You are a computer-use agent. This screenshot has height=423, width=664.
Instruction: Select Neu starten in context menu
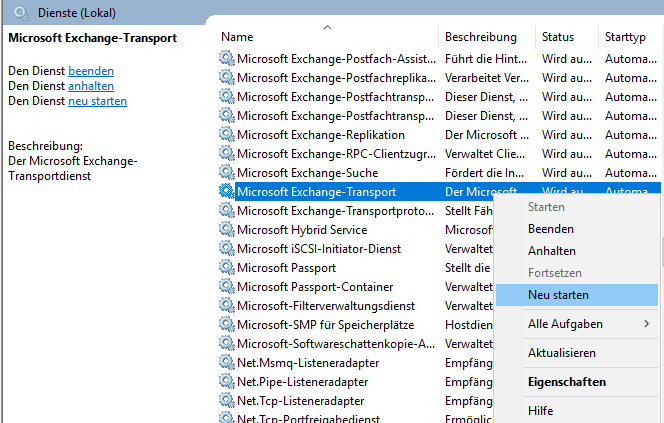[x=576, y=295]
